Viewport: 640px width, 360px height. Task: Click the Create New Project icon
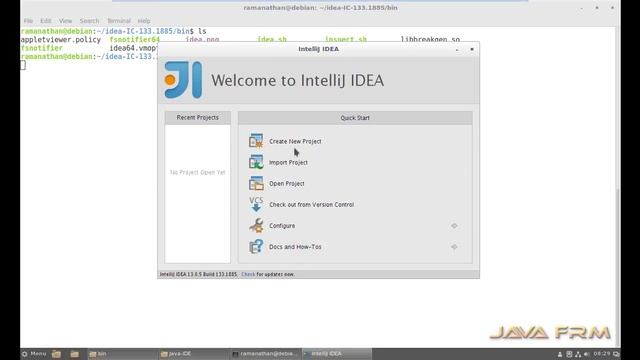(x=256, y=141)
